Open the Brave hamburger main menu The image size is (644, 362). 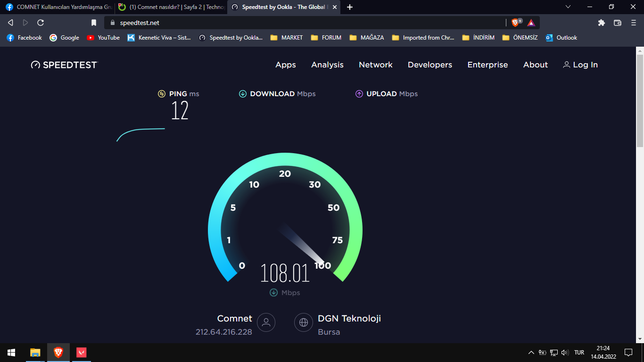coord(634,23)
